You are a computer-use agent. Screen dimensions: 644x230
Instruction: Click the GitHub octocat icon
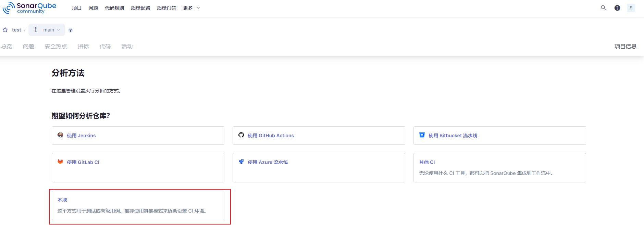tap(241, 135)
